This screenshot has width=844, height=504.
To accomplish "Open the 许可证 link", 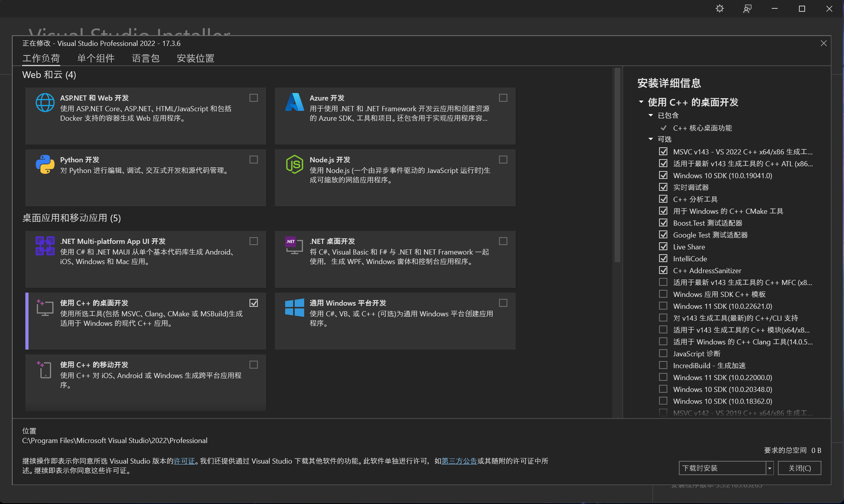I will 185,461.
